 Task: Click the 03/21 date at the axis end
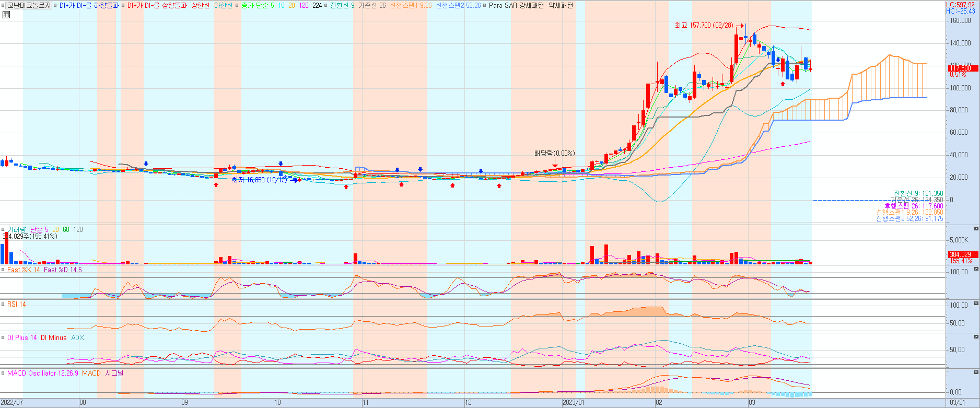(x=957, y=402)
